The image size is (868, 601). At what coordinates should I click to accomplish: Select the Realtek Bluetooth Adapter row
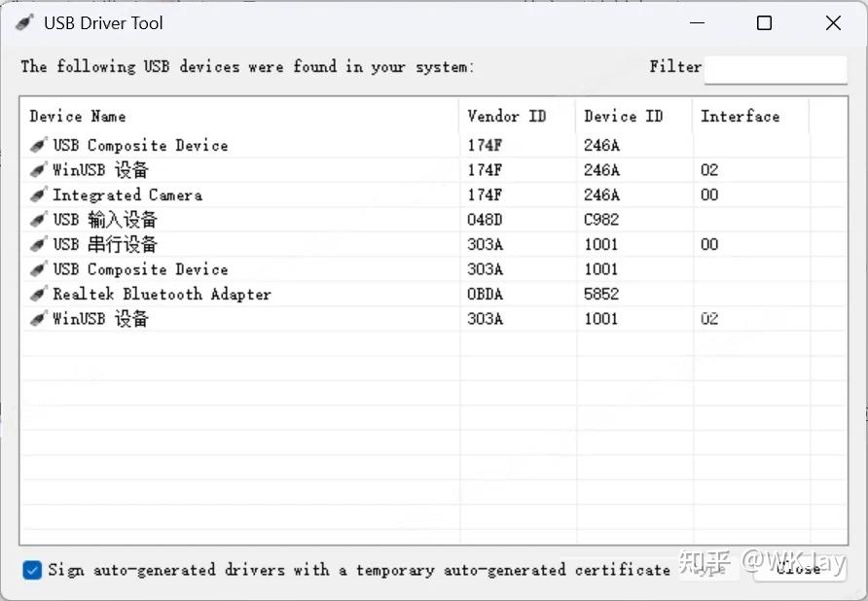tap(162, 294)
